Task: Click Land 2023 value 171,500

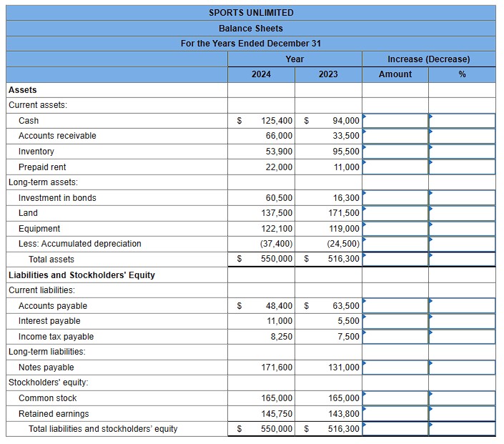Action: (344, 213)
